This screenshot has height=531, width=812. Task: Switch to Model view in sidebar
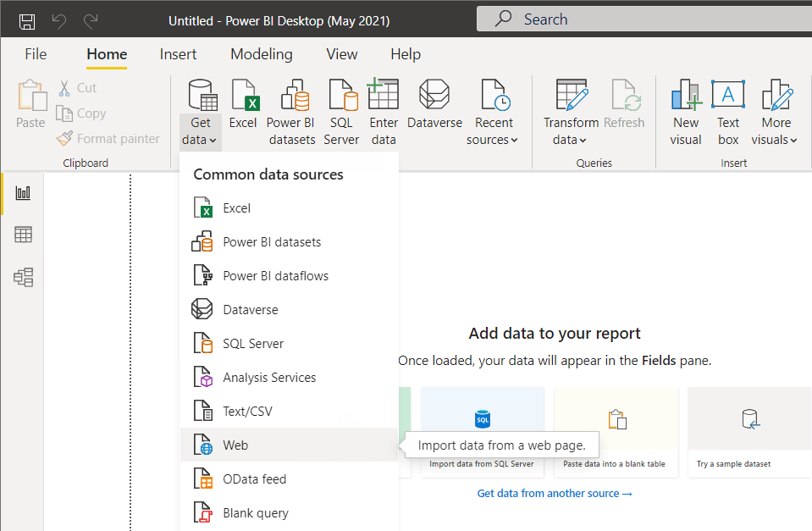coord(24,277)
